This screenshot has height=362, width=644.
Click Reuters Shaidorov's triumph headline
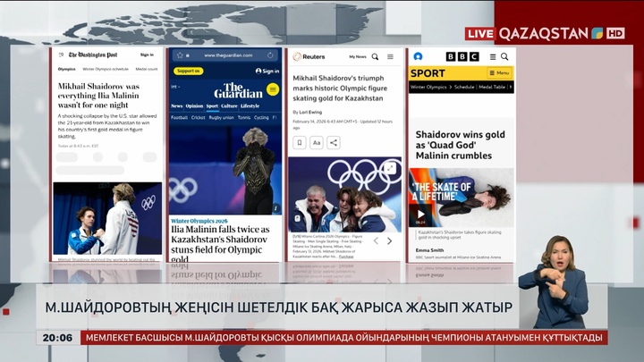pos(340,88)
